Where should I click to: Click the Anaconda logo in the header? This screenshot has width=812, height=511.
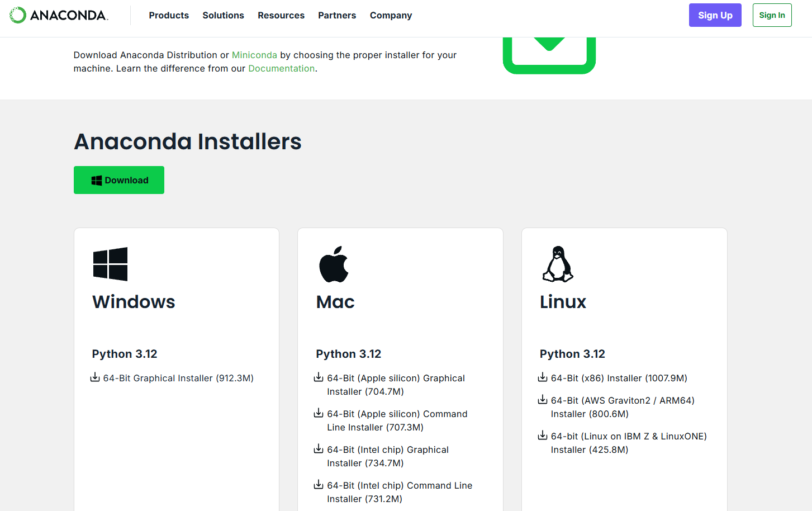click(59, 15)
